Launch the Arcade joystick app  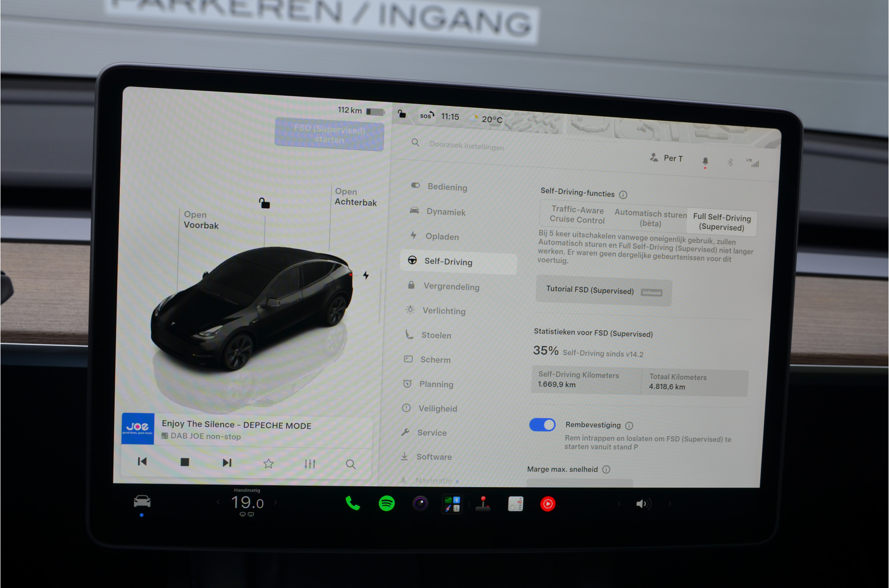point(483,504)
